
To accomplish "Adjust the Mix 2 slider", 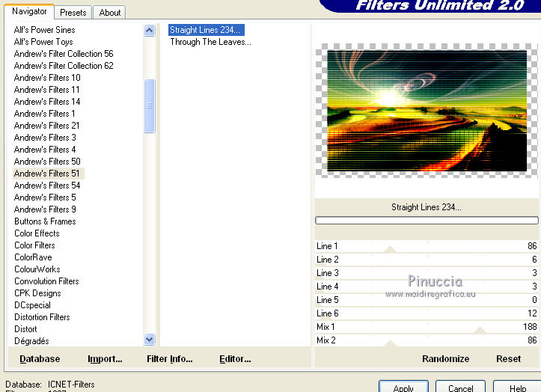I will tap(427, 340).
